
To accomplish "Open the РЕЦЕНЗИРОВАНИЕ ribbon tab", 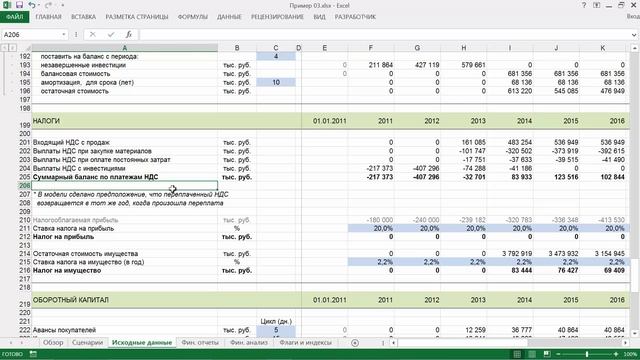I will tap(277, 17).
